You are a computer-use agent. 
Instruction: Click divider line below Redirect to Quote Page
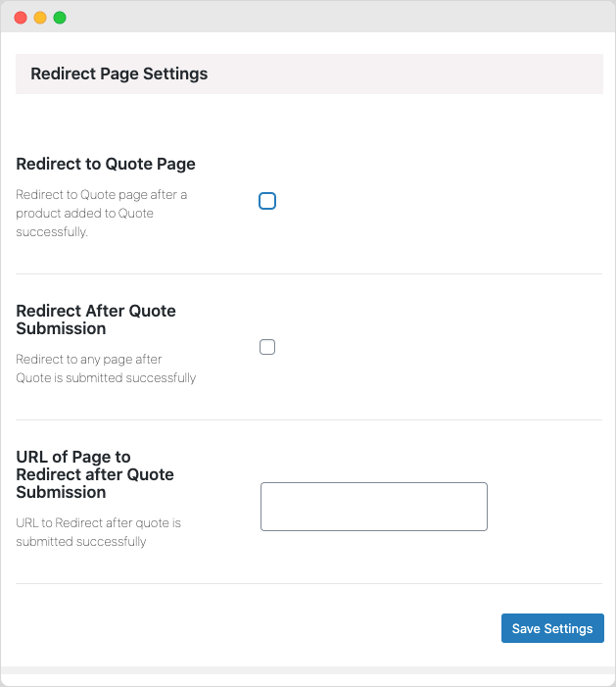[x=308, y=274]
